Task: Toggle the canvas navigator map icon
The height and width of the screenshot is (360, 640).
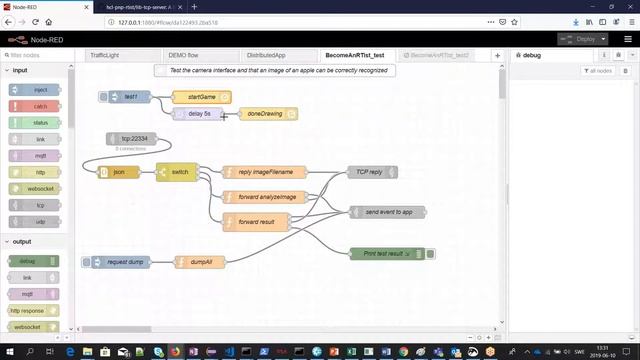Action: 498,338
